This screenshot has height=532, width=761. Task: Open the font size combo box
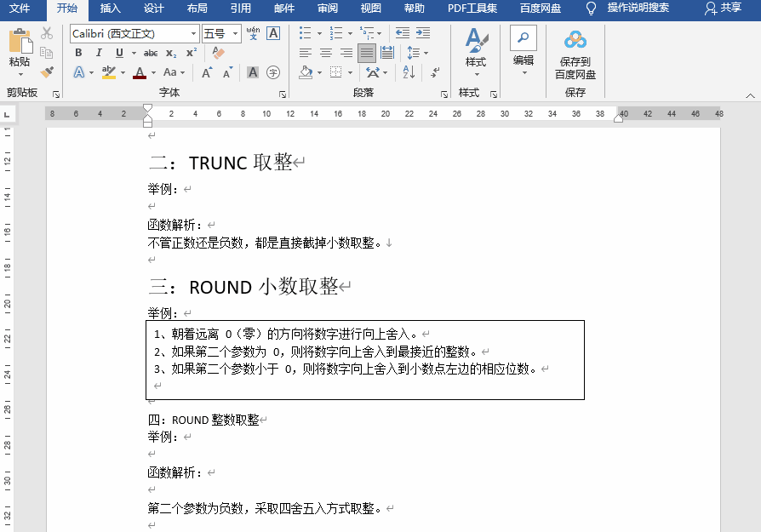(221, 33)
